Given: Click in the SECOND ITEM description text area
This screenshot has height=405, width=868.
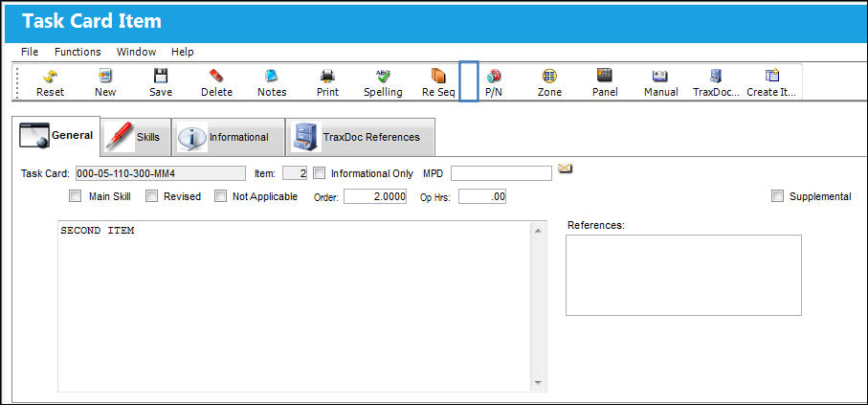Looking at the screenshot, I should pyautogui.click(x=294, y=306).
